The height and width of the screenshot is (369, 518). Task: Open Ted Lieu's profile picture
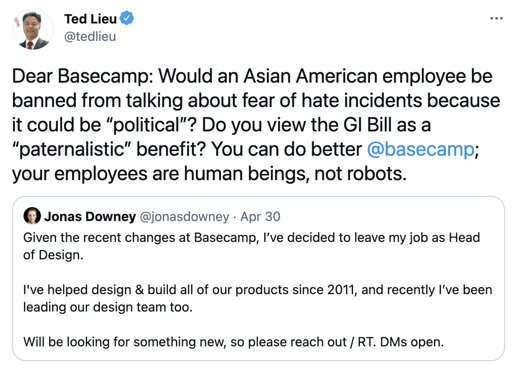[33, 29]
